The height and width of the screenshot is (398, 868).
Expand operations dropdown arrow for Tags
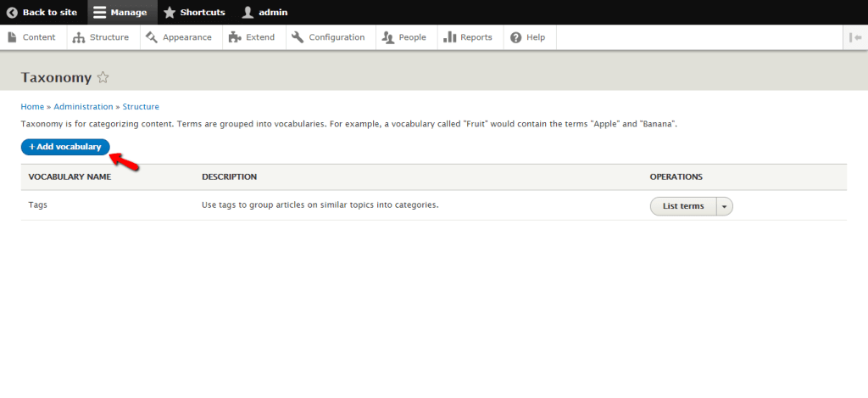[725, 206]
